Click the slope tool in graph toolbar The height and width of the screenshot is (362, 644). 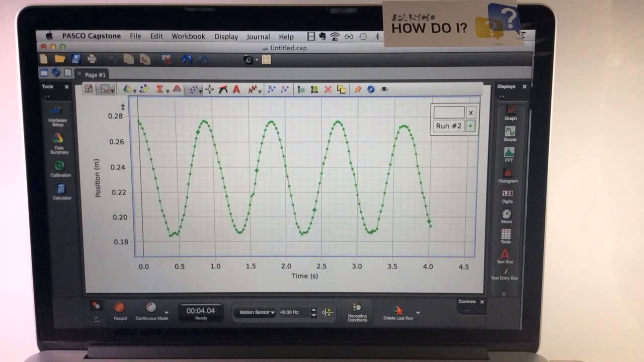(x=223, y=89)
